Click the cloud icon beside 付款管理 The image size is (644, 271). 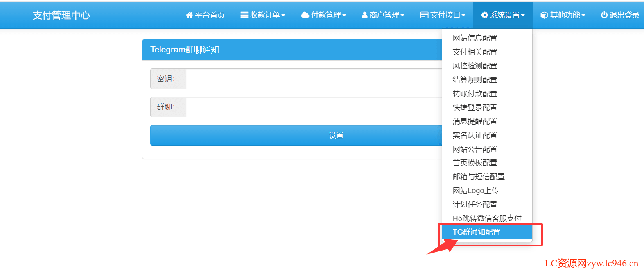click(305, 15)
